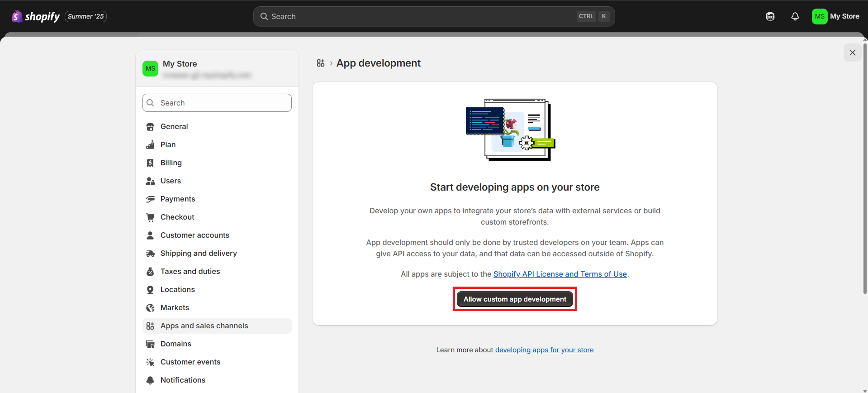Click the Shopify logo in top bar
Viewport: 868px width, 393px height.
36,16
